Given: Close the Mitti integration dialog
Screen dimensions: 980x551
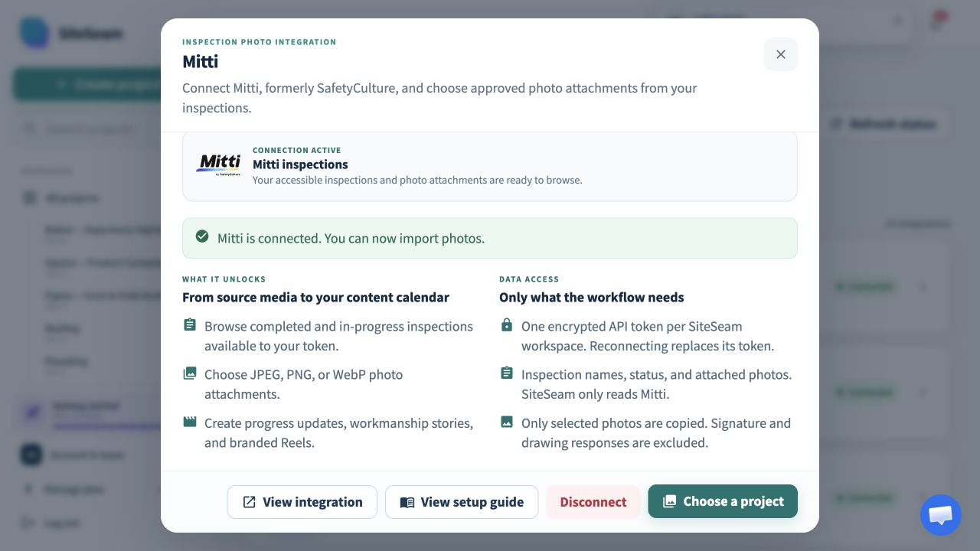Looking at the screenshot, I should pos(781,54).
